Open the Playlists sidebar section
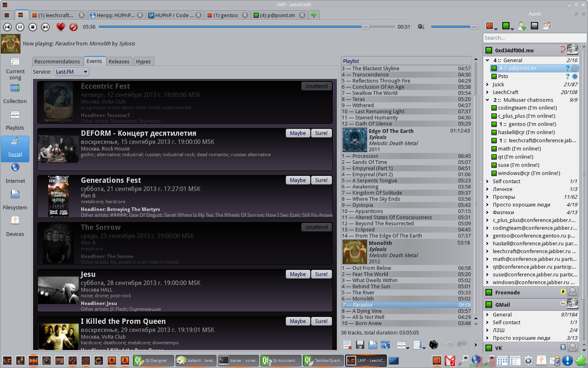The height and width of the screenshot is (368, 588). [15, 121]
